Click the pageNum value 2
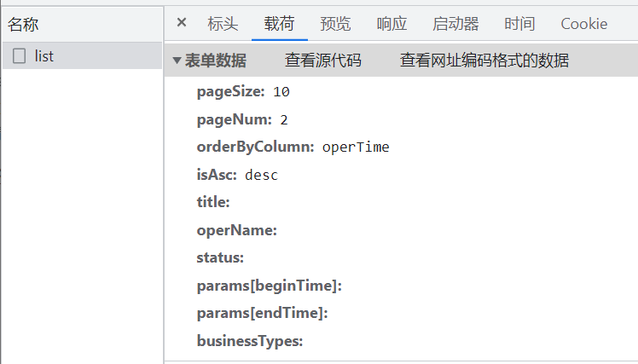The height and width of the screenshot is (364, 638). pyautogui.click(x=283, y=120)
